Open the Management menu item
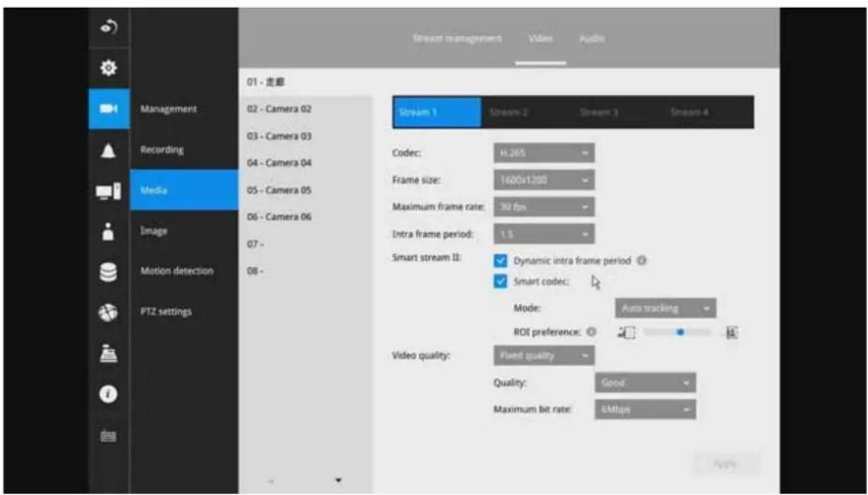Screen dimensions: 868x495 click(184, 109)
